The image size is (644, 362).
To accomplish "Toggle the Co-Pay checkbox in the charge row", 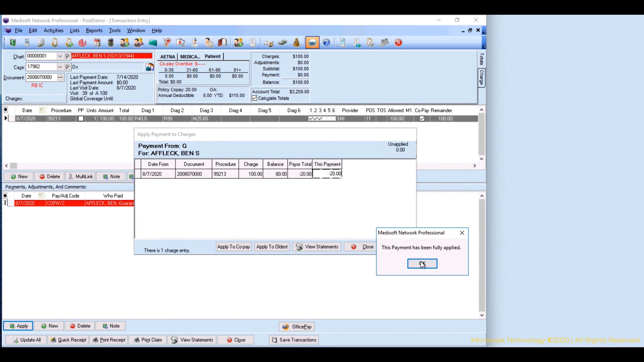I will click(x=422, y=118).
